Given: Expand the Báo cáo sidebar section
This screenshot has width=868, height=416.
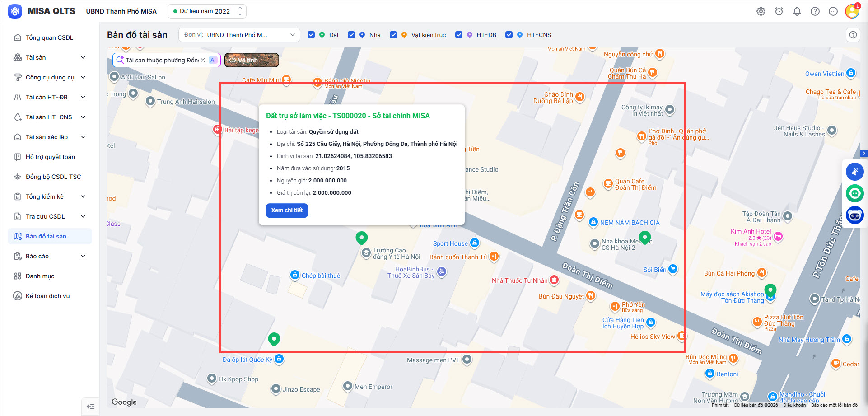Looking at the screenshot, I should pos(50,256).
